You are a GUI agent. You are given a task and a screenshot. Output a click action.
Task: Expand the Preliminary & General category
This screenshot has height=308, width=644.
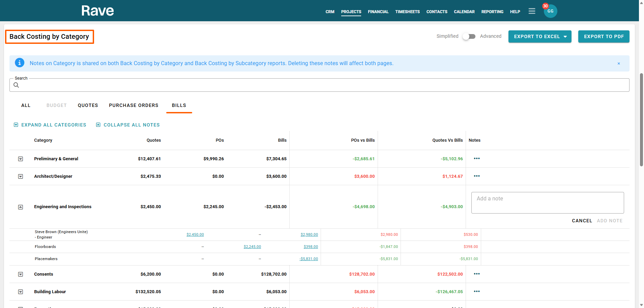(21, 159)
